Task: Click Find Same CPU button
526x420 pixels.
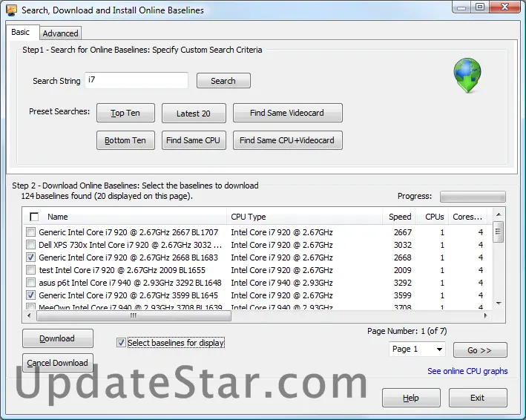Action: (194, 140)
